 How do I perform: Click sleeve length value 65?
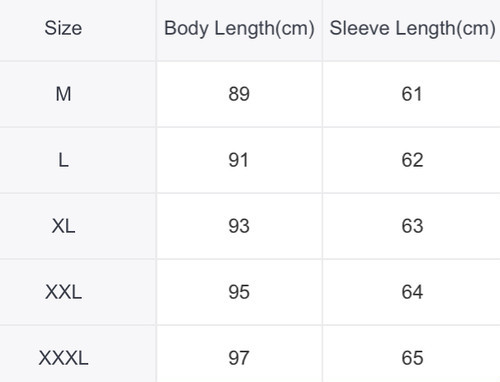(412, 358)
